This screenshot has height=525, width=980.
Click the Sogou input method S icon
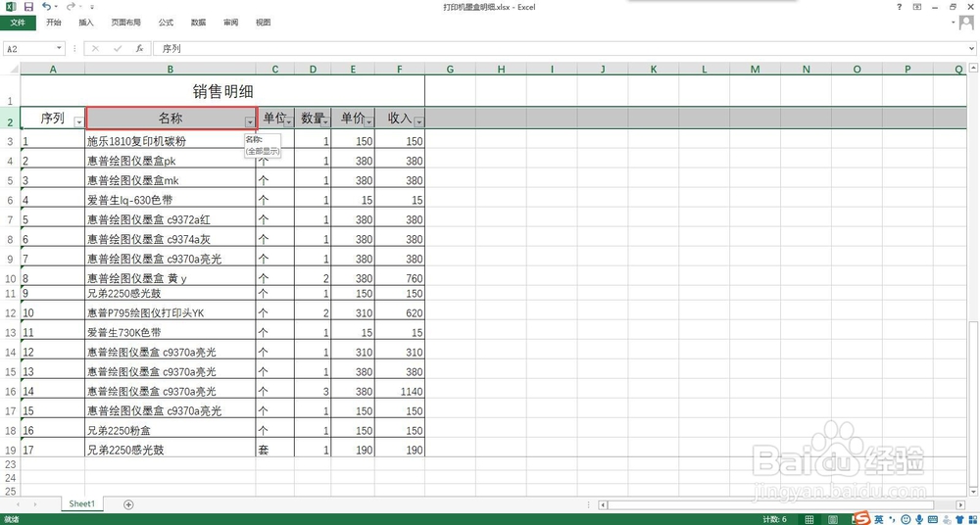[863, 519]
